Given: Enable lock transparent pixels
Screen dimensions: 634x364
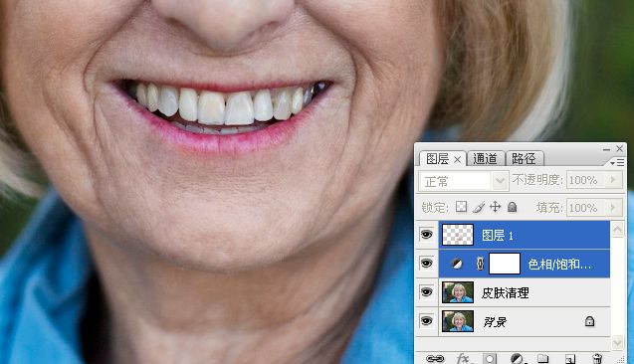Looking at the screenshot, I should point(462,207).
